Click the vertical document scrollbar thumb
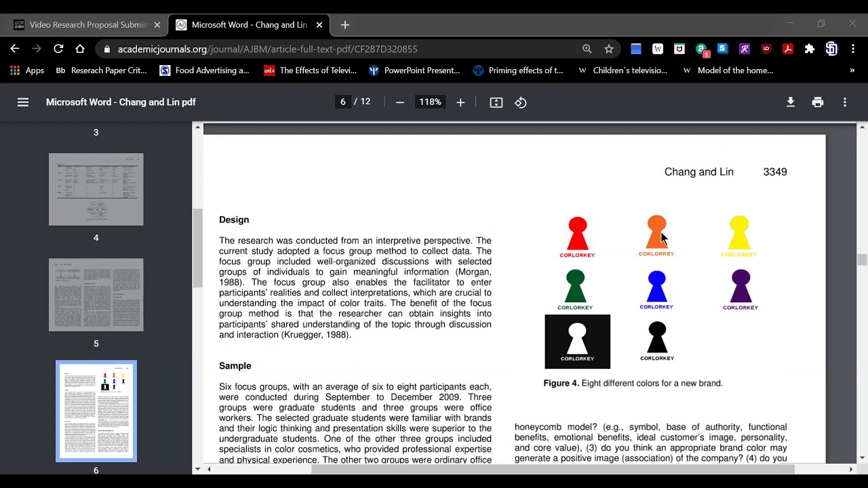The image size is (868, 488). [x=862, y=260]
